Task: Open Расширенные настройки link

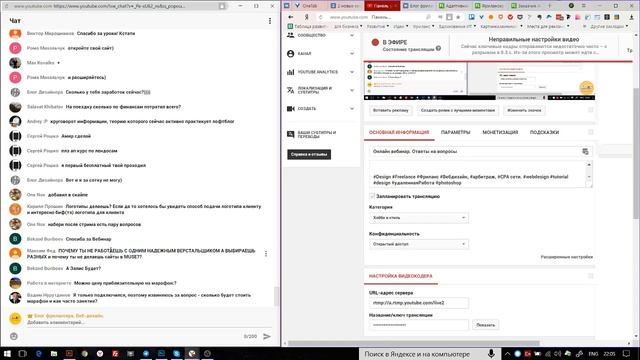Action: (x=567, y=257)
